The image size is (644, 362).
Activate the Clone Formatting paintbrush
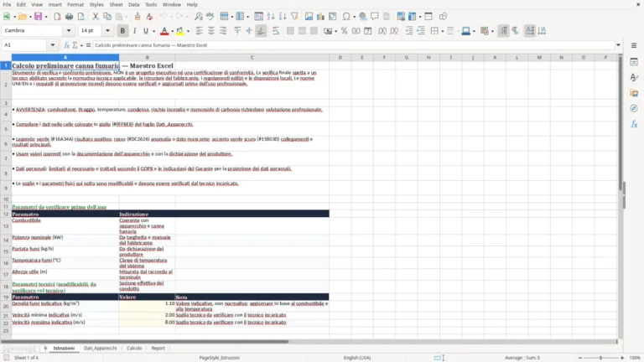pyautogui.click(x=138, y=17)
